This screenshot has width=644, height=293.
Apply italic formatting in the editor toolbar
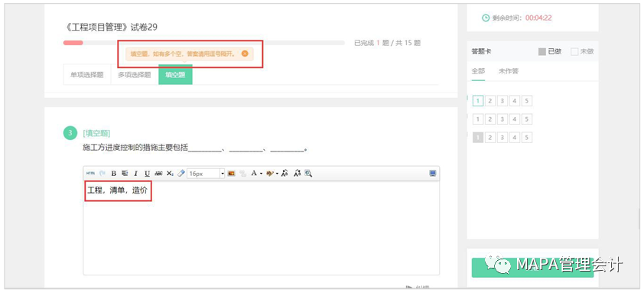(135, 174)
